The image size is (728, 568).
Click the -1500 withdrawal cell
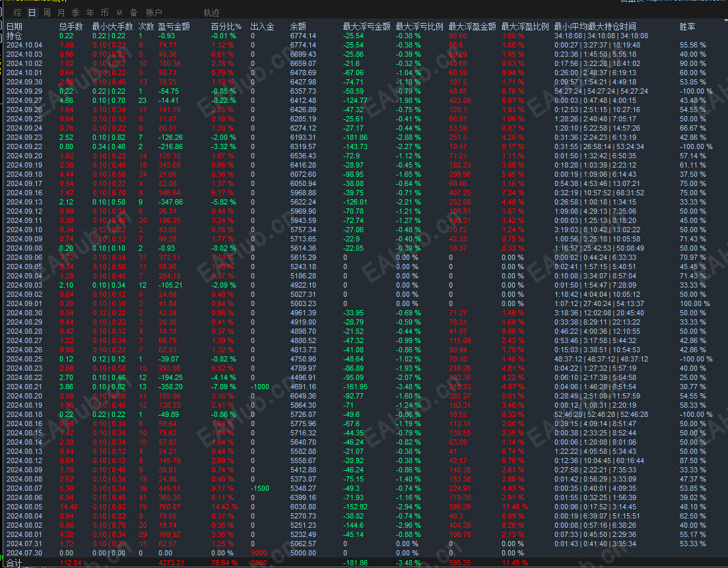pyautogui.click(x=260, y=488)
